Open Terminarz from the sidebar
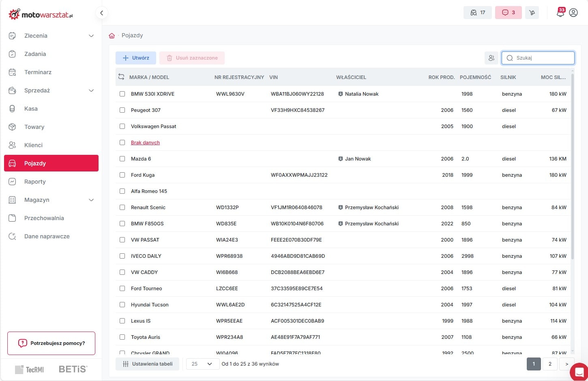 (38, 72)
